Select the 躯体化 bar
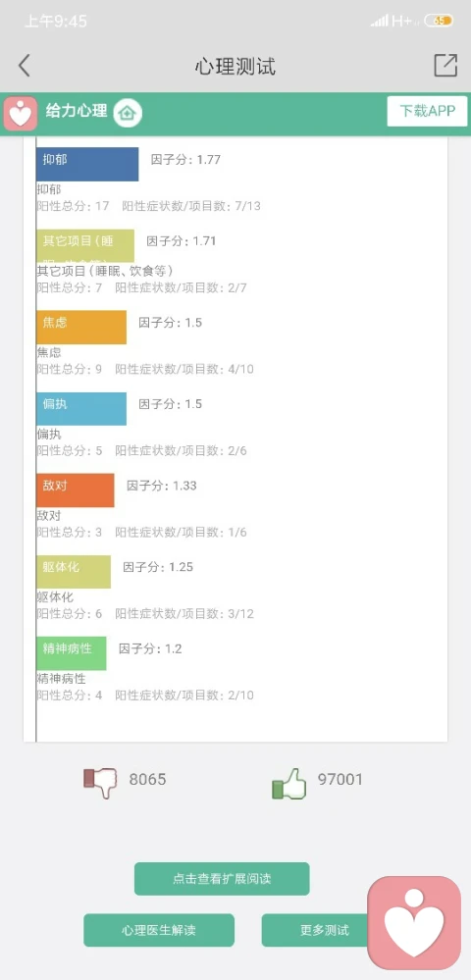Viewport: 471px width, 980px height. click(74, 572)
